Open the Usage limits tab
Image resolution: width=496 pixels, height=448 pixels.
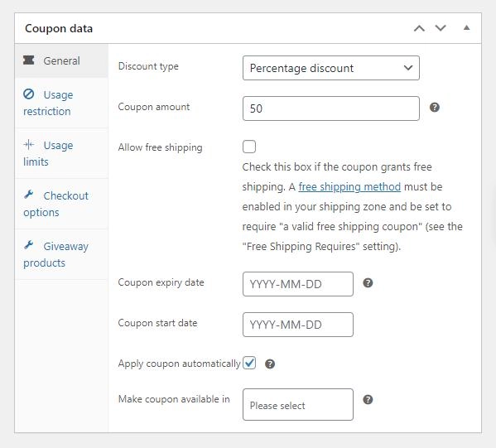coord(61,153)
